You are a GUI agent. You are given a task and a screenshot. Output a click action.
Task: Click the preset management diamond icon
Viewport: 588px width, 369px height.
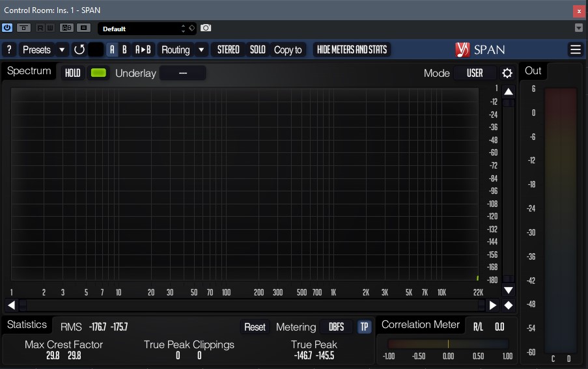191,28
